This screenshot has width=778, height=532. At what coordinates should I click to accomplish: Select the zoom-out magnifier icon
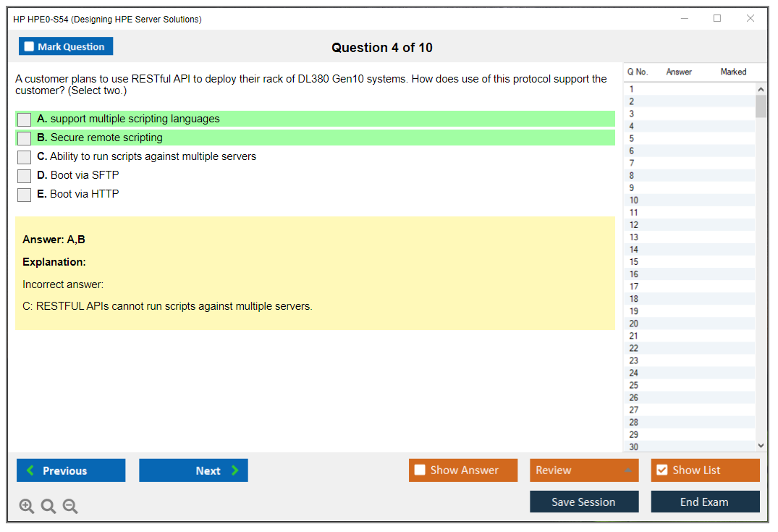pos(69,506)
